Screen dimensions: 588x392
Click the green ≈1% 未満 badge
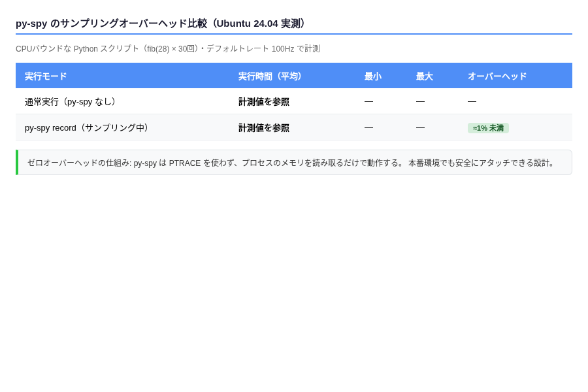[x=488, y=128]
